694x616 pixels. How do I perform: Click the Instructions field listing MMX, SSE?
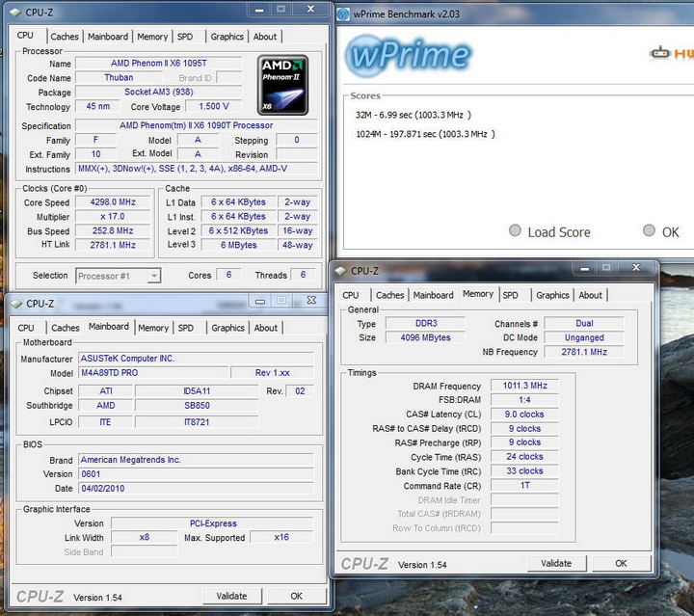click(x=196, y=169)
